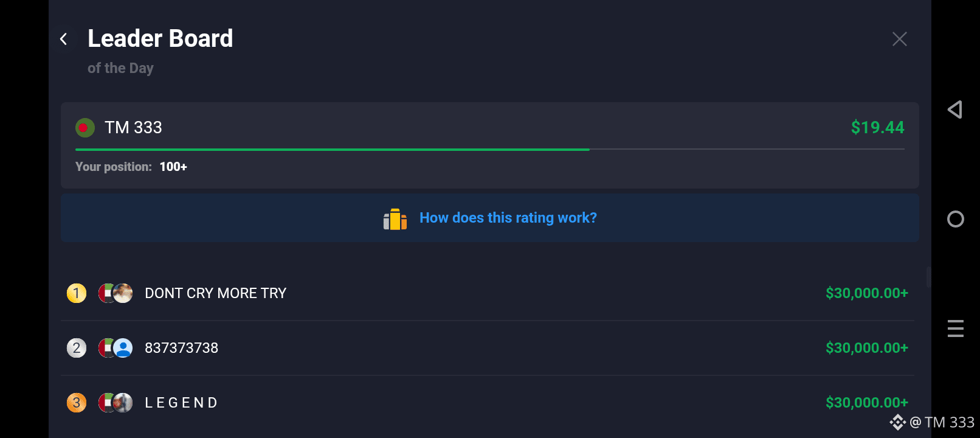Viewport: 980px width, 438px height.
Task: Select the DONT CRY MORE TRY leaderboard row
Action: pyautogui.click(x=488, y=293)
